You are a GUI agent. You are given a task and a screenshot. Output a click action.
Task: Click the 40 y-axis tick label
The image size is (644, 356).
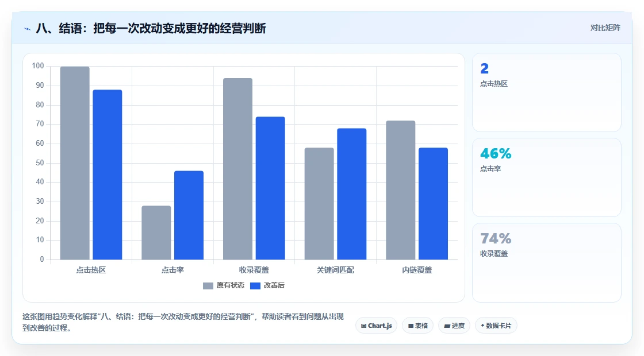(40, 181)
